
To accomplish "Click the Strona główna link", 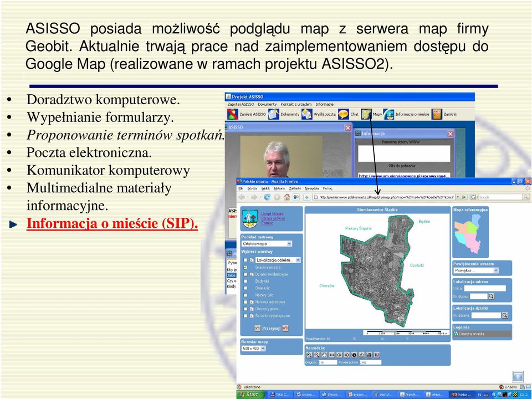I will click(273, 218).
